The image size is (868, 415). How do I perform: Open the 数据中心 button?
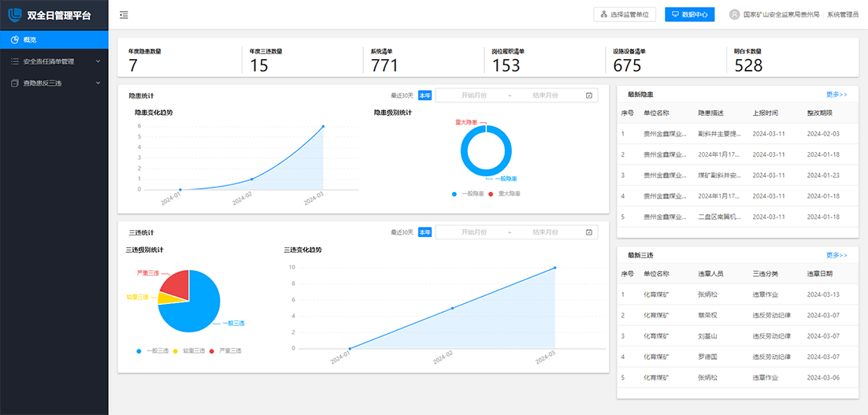pos(689,14)
